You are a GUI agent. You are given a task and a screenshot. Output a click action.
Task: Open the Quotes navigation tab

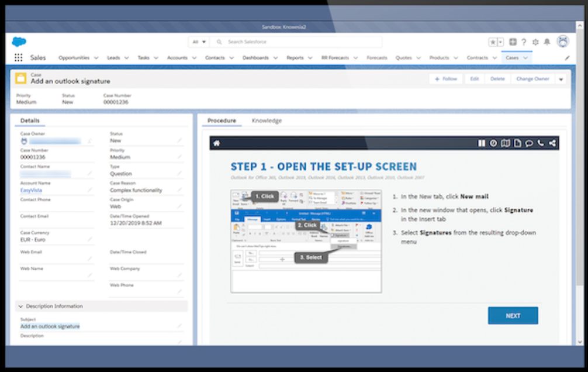click(403, 58)
